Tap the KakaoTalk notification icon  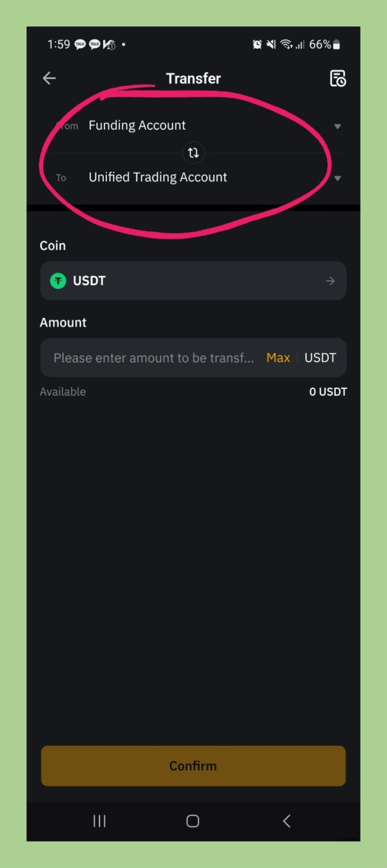pyautogui.click(x=80, y=44)
